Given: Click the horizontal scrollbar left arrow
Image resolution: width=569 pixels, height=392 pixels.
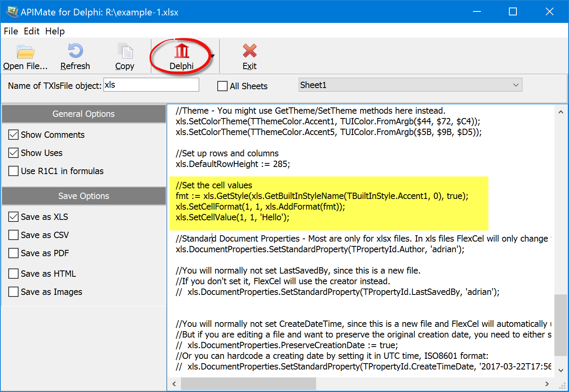Looking at the screenshot, I should [x=174, y=384].
